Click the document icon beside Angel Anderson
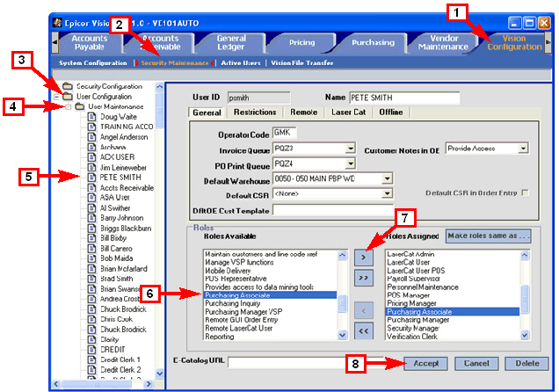Screen dimensions: 559x392 click(92, 137)
